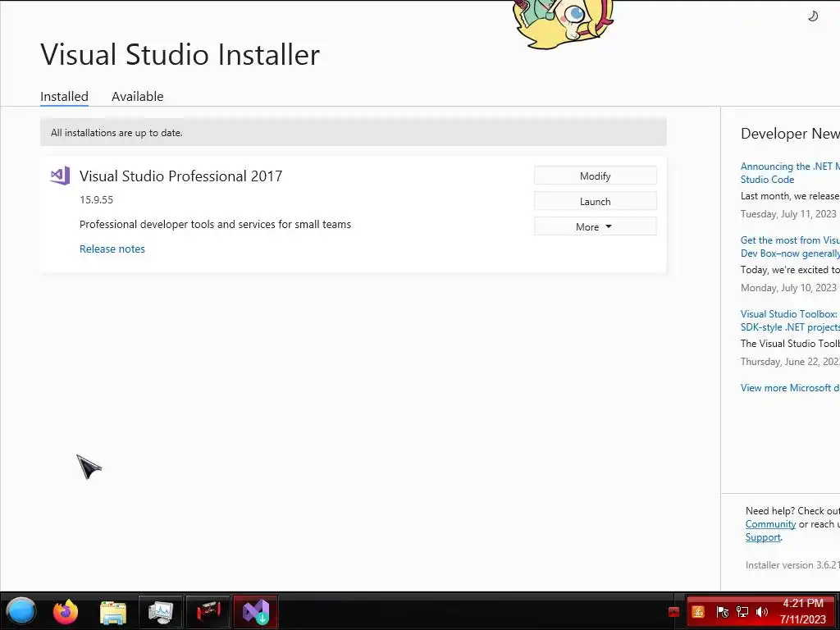Open the File Explorer taskbar icon
This screenshot has width=840, height=630.
113,612
